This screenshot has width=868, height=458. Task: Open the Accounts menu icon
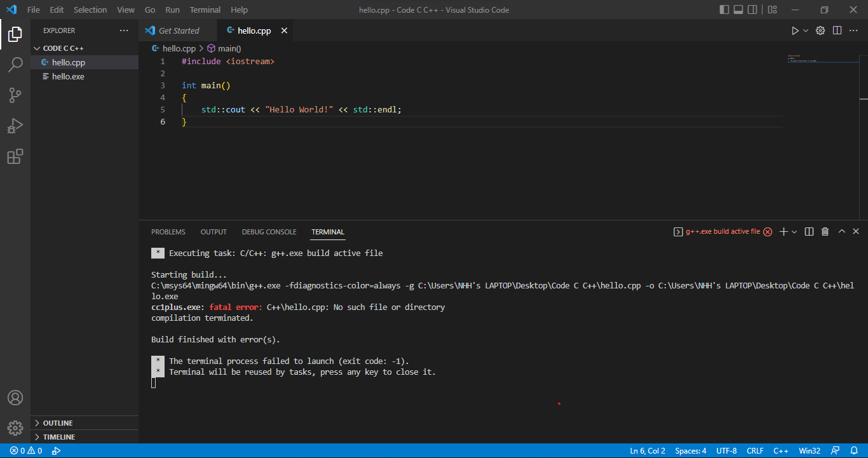(x=15, y=398)
